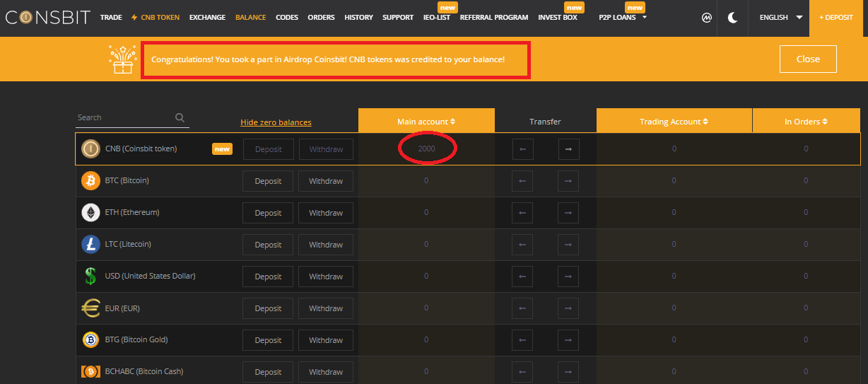Viewport: 868px width, 384px height.
Task: Toggle dark mode moon icon
Action: point(733,17)
